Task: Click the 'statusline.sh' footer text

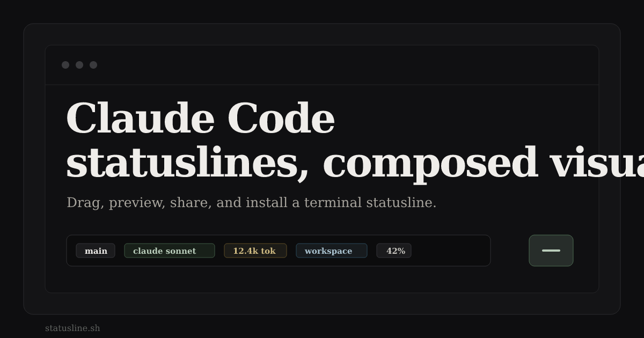Action: pyautogui.click(x=72, y=328)
